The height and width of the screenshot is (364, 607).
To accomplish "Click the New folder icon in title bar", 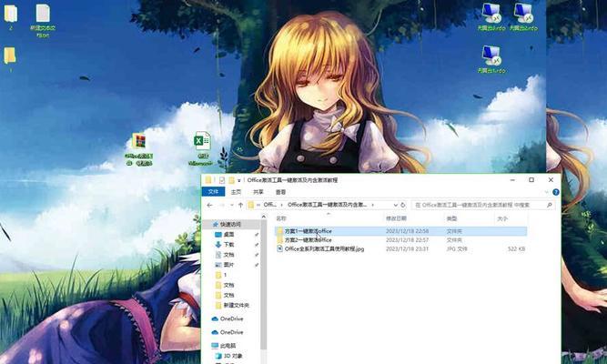I will 231,180.
